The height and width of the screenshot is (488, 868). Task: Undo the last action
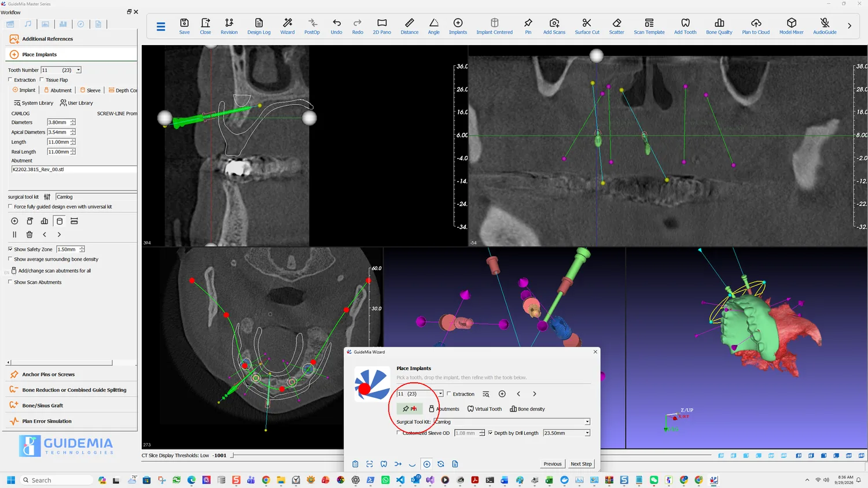336,26
